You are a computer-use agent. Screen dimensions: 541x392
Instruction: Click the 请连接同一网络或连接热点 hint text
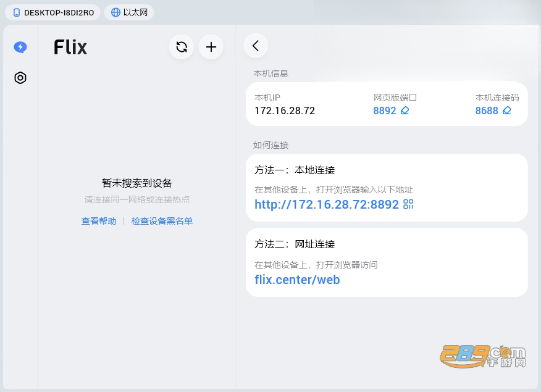pyautogui.click(x=137, y=199)
